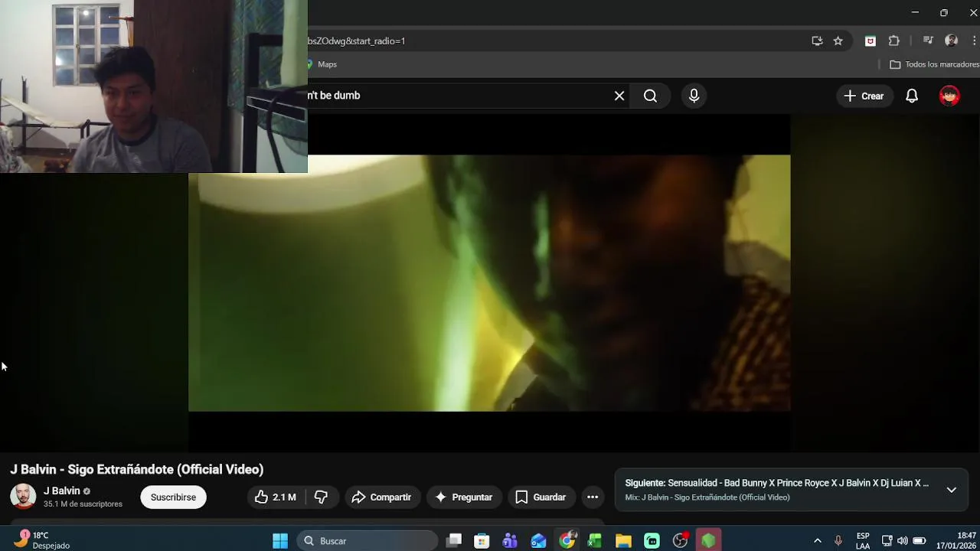Open the green cube app on taskbar
The height and width of the screenshot is (551, 980).
[x=708, y=541]
